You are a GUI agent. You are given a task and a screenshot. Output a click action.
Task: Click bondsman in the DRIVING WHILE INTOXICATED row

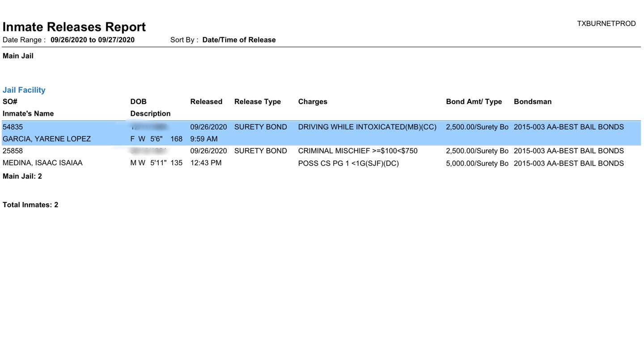[x=569, y=127]
